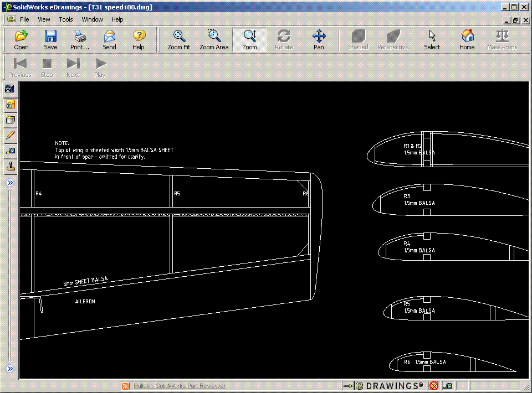This screenshot has height=393, width=532.
Task: Click the Print toolbar icon
Action: 80,40
